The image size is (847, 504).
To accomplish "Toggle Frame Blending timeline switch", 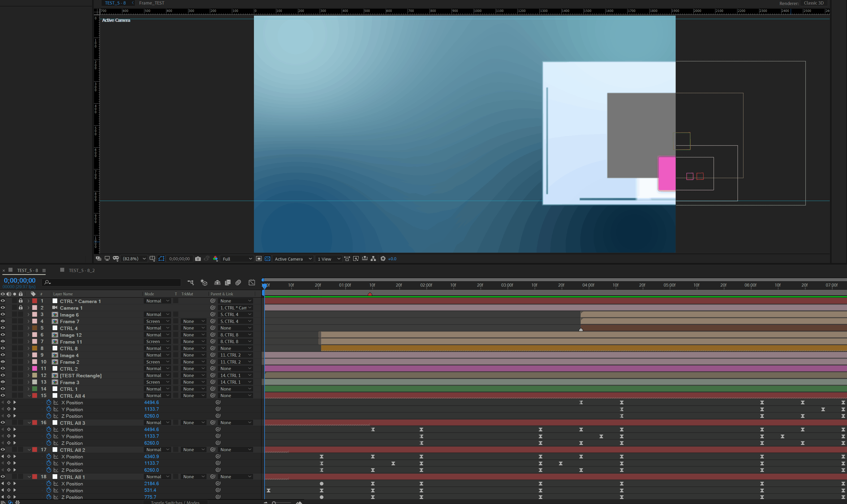I will 228,283.
